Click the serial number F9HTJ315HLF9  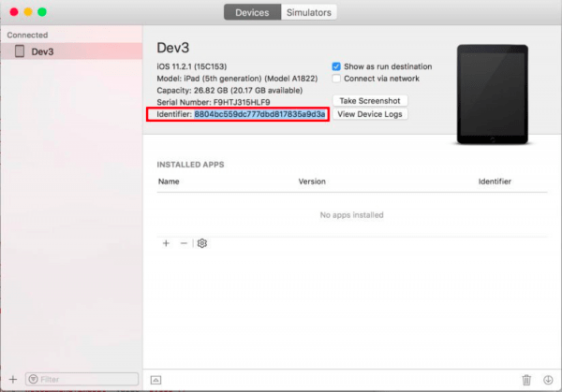click(x=242, y=102)
